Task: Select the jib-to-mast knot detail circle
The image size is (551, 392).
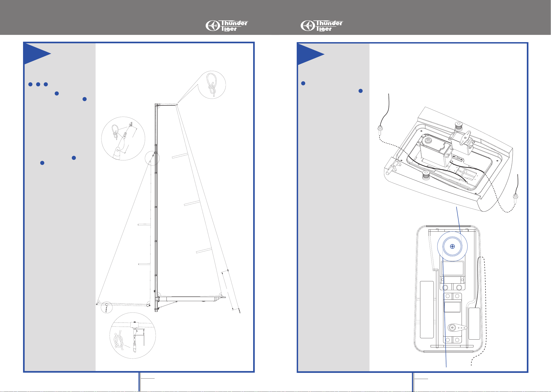Action: [123, 138]
